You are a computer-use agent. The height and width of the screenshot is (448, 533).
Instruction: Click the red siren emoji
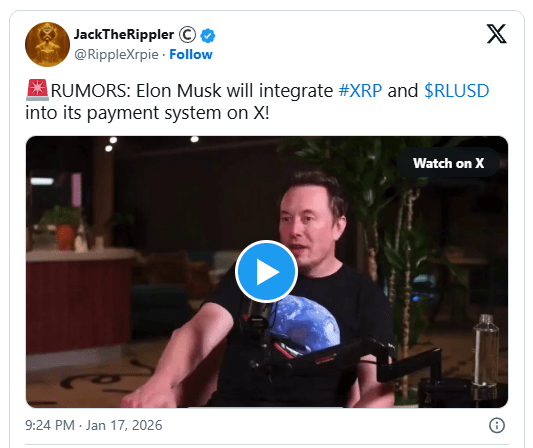[37, 90]
